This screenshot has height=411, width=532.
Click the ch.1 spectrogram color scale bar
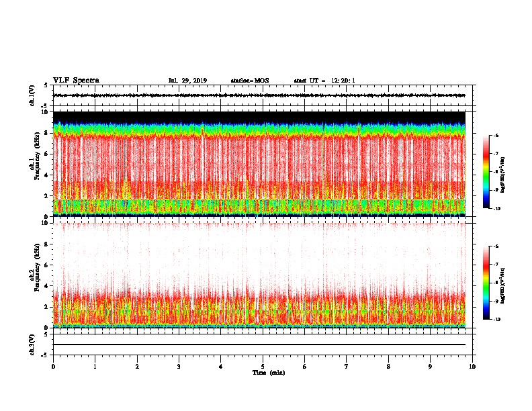point(486,172)
